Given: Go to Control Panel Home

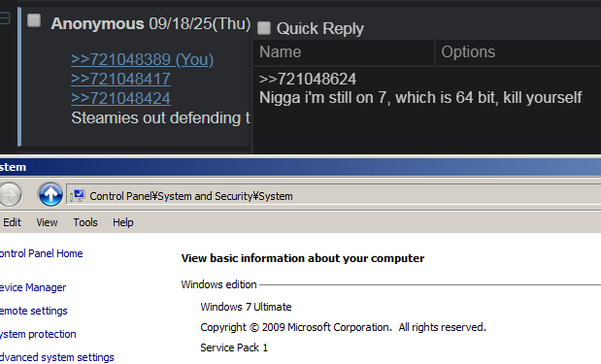Looking at the screenshot, I should click(x=41, y=253).
